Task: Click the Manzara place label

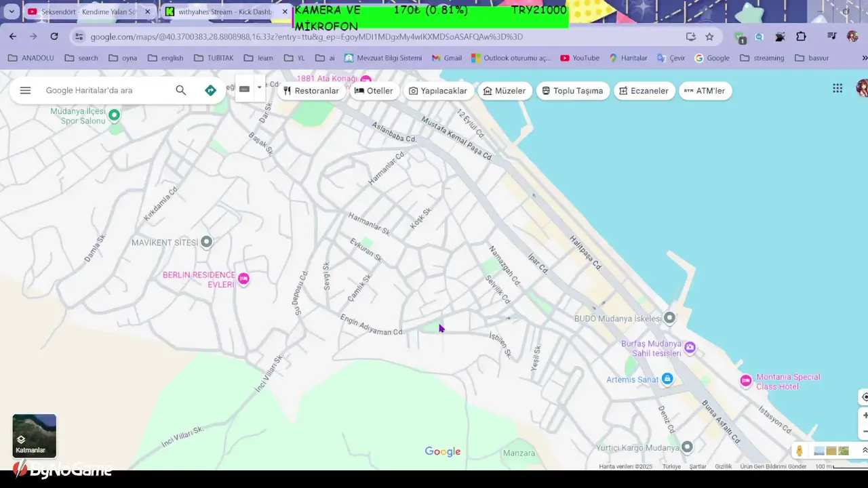Action: (x=519, y=453)
